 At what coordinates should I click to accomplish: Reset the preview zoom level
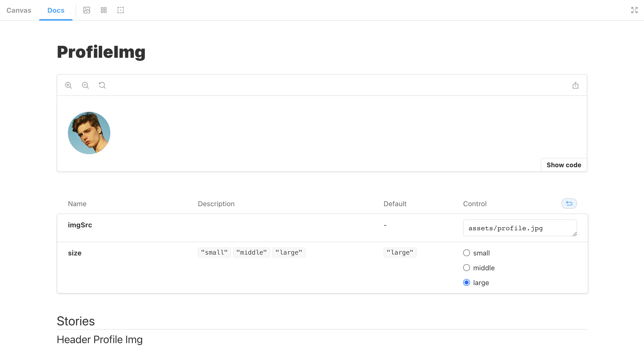102,85
